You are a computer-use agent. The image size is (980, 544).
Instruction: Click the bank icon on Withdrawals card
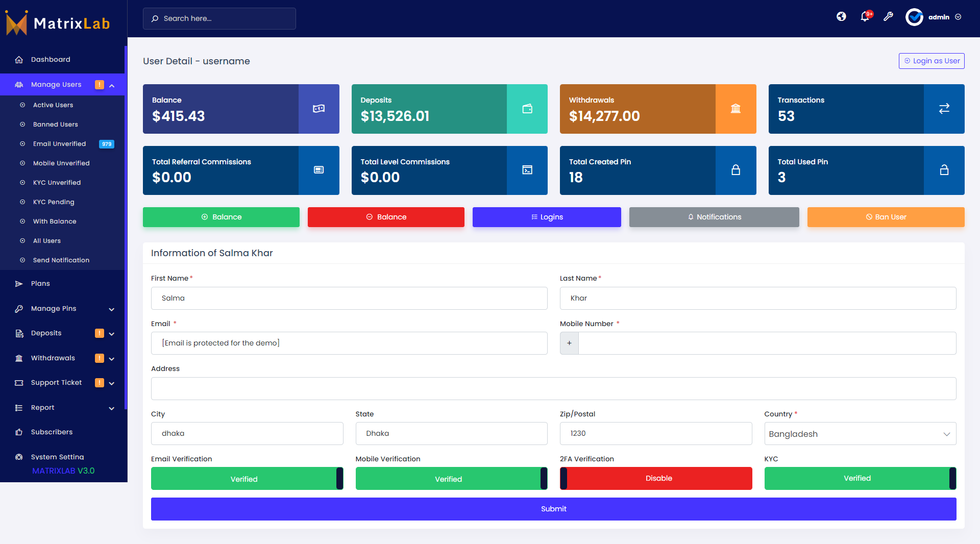[736, 109]
